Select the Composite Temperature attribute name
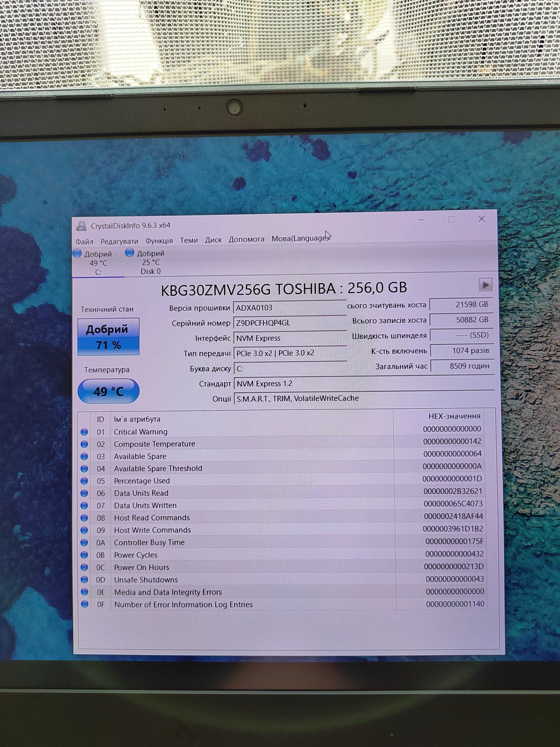The width and height of the screenshot is (560, 747). coord(155,444)
